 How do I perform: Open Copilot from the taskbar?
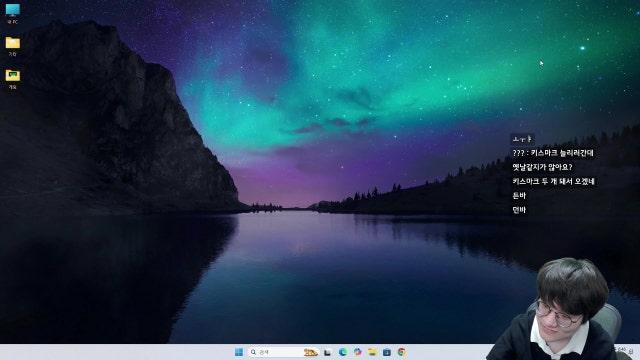358,352
